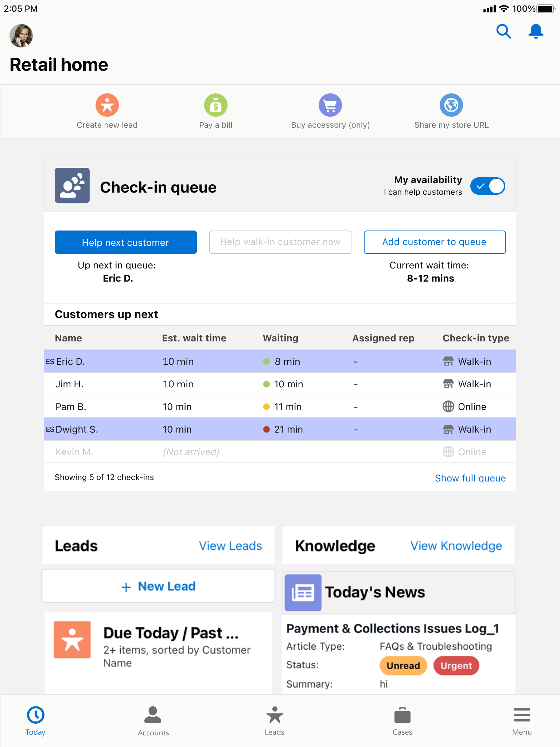The width and height of the screenshot is (560, 747).
Task: Click Help next customer button
Action: pos(126,242)
